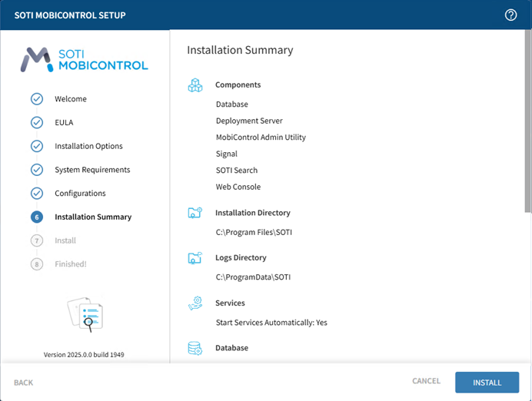Click the Services gear-hand icon
This screenshot has width=532, height=401.
pyautogui.click(x=195, y=303)
